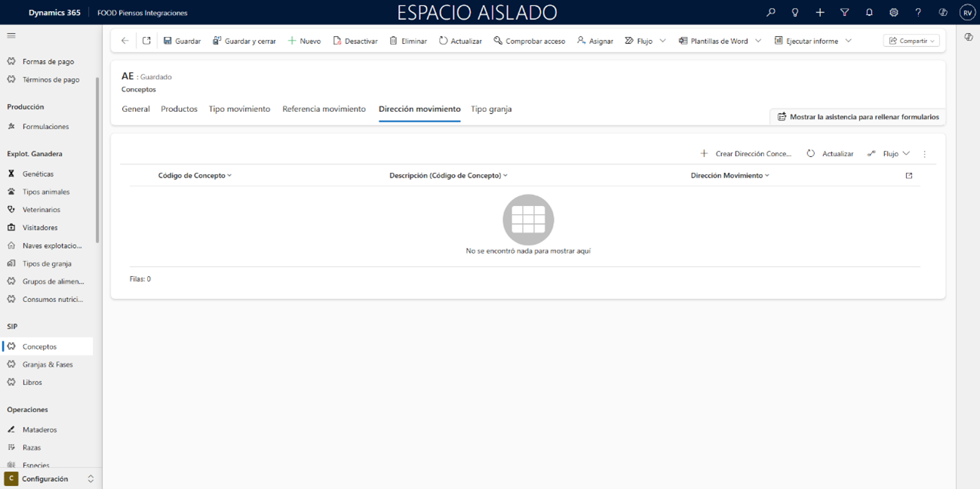Click Guardar y cerrar button
Image resolution: width=980 pixels, height=489 pixels.
(244, 41)
